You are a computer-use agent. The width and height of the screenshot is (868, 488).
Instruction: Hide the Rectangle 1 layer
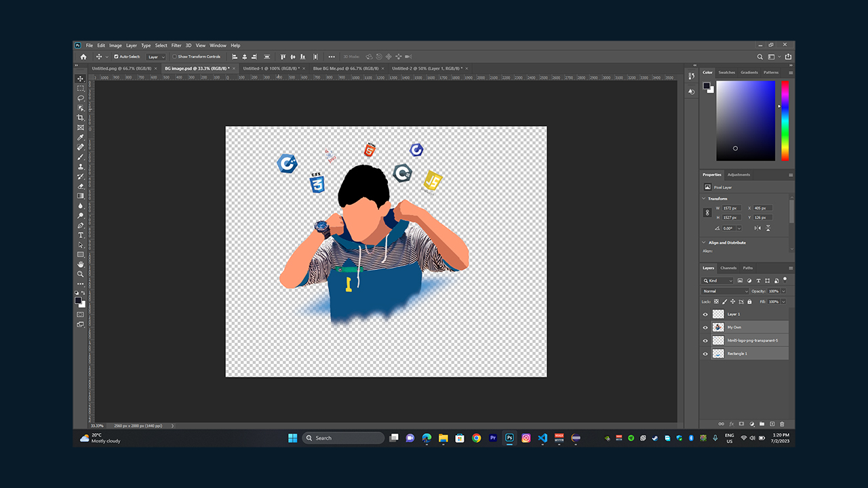[705, 354]
